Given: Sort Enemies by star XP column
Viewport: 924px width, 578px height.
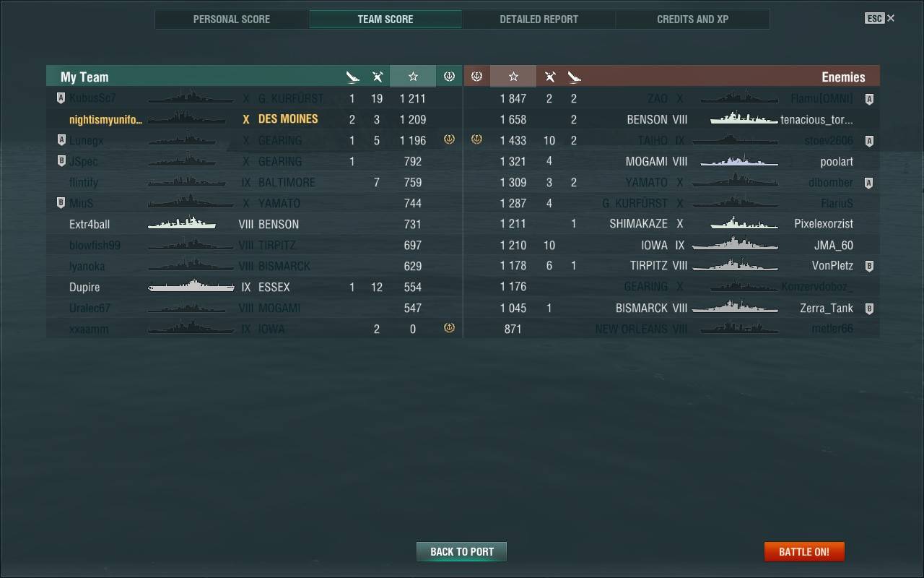Looking at the screenshot, I should (513, 77).
